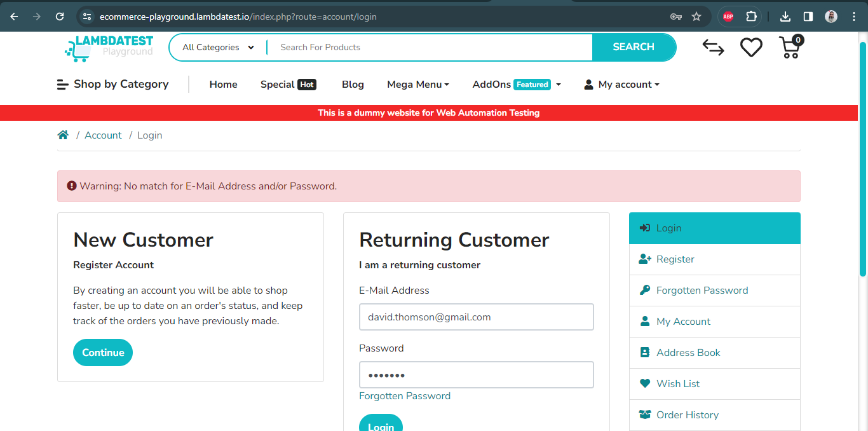Select Forgotten Password in right sidebar
This screenshot has width=868, height=431.
point(715,291)
